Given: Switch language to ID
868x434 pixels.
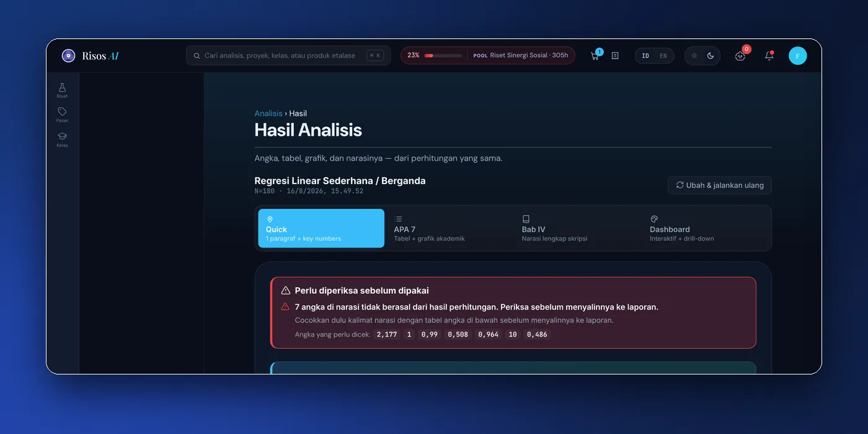Looking at the screenshot, I should [x=645, y=56].
